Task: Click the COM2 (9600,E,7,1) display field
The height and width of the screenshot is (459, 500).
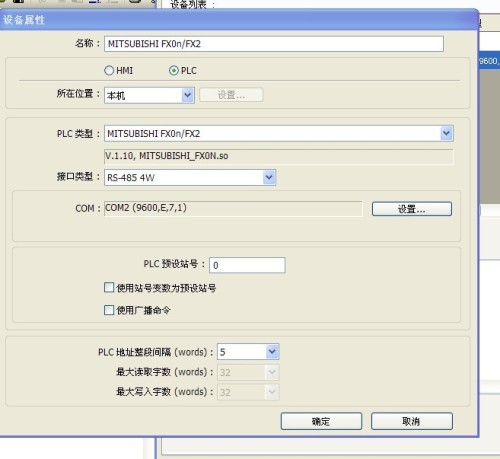Action: point(233,208)
